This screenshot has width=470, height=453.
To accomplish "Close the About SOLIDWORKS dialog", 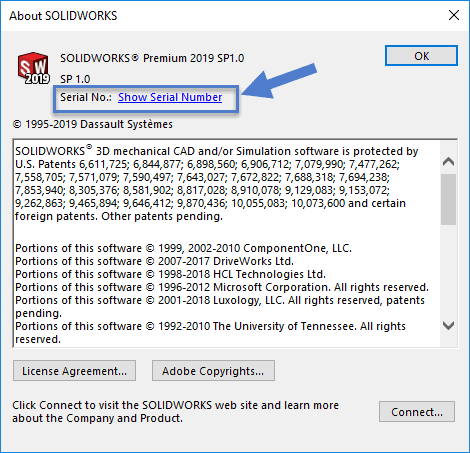I will [454, 15].
